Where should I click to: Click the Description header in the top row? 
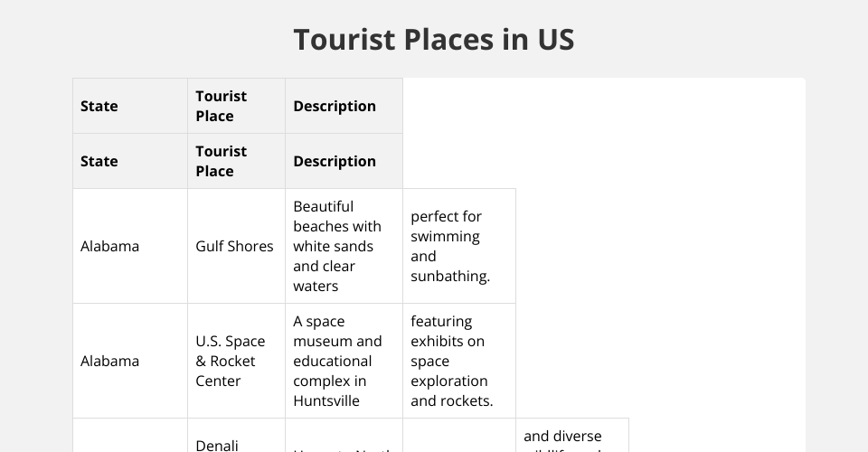[x=335, y=106]
